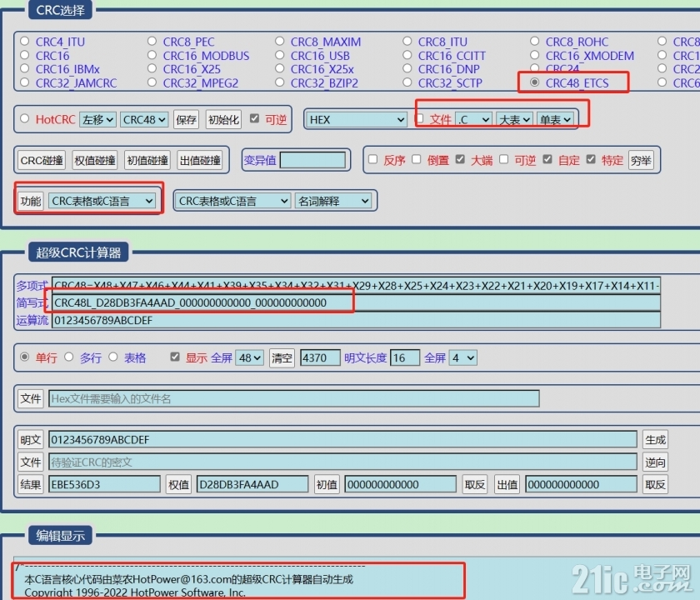
Task: Select CRC8_MAXIM algorithm
Action: tap(279, 42)
